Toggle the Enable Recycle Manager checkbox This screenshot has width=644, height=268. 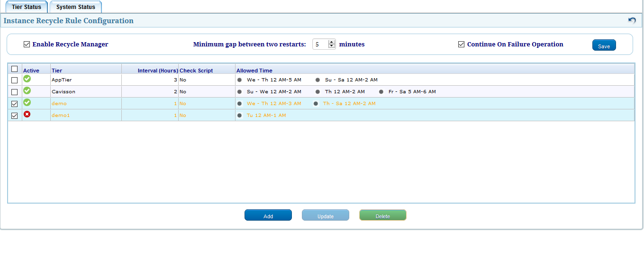[x=27, y=45]
